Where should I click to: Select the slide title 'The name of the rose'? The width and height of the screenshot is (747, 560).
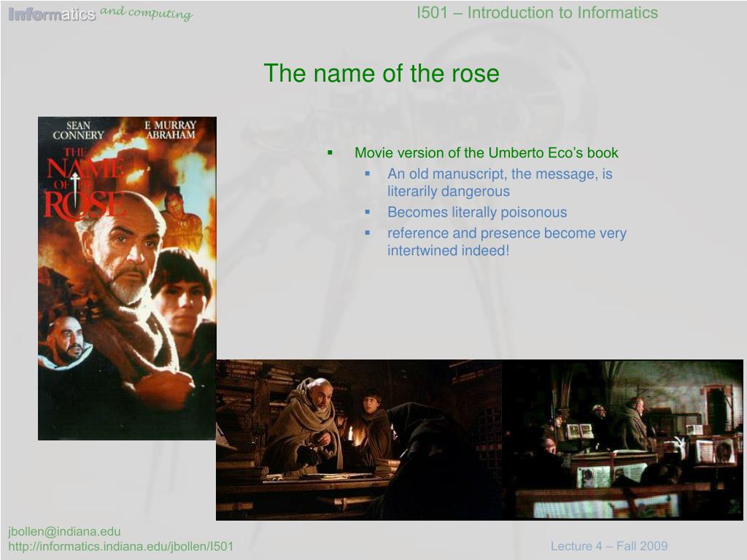382,74
